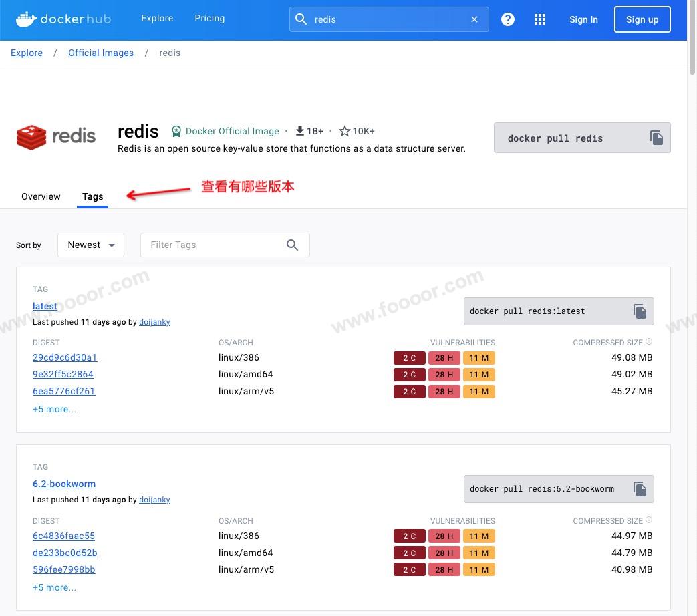Expand +5 more digests under 6.2-bookworm
The height and width of the screenshot is (616, 697).
click(54, 587)
